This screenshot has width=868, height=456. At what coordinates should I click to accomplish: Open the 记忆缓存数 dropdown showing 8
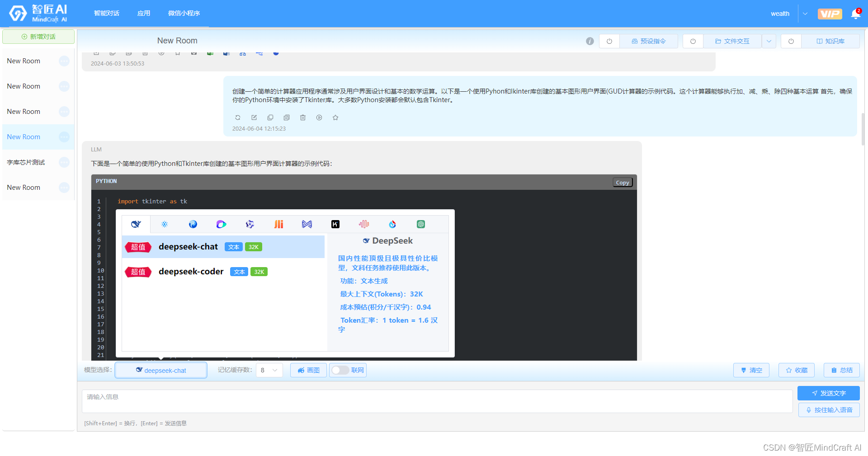coord(269,370)
